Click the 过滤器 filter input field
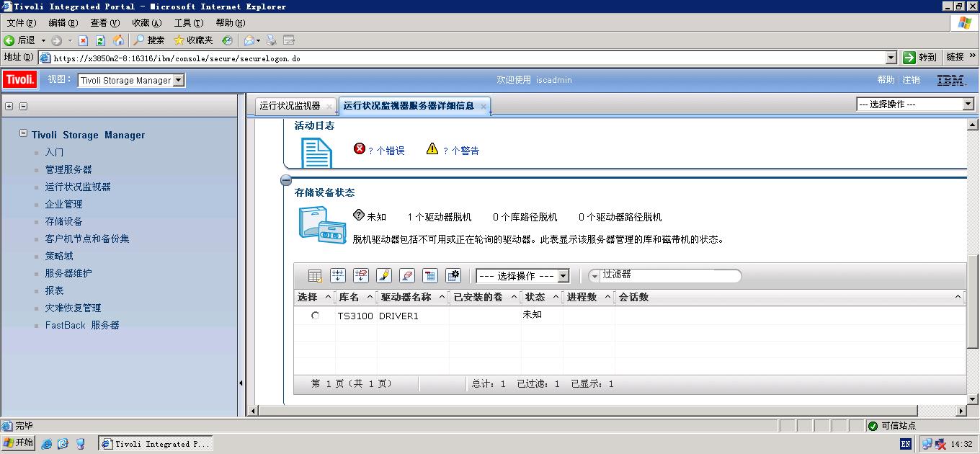Screen dimensions: 980x454 click(670, 275)
